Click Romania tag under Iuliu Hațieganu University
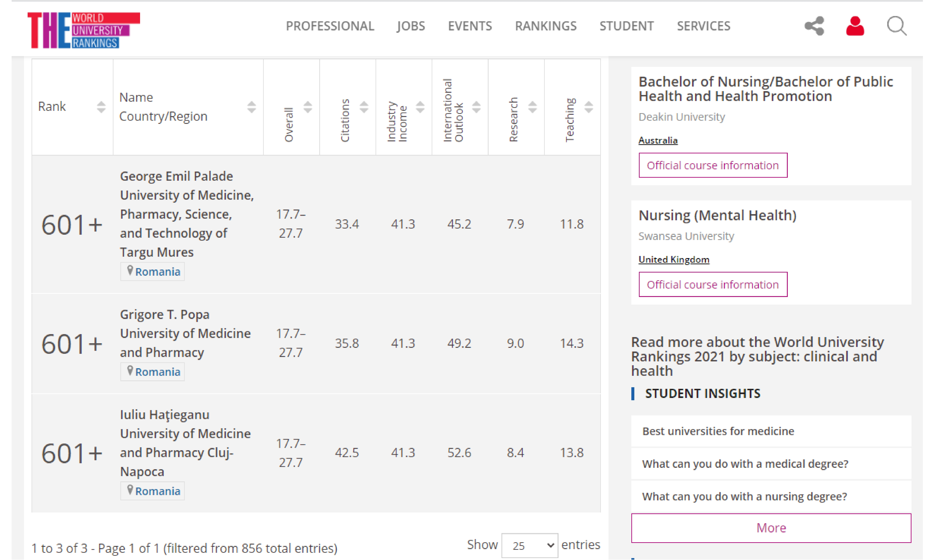The height and width of the screenshot is (560, 931). click(x=157, y=491)
